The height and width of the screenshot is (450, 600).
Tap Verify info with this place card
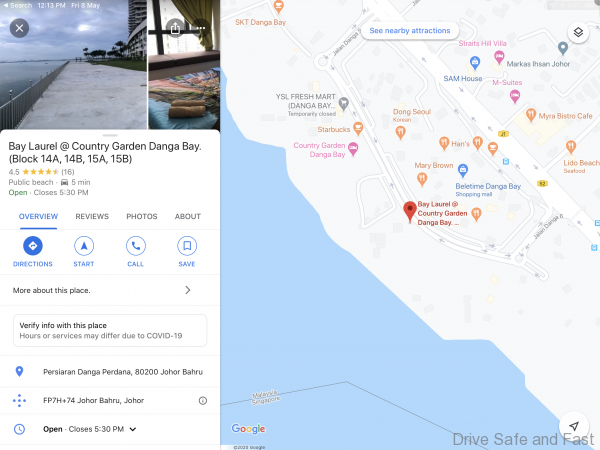click(x=110, y=331)
